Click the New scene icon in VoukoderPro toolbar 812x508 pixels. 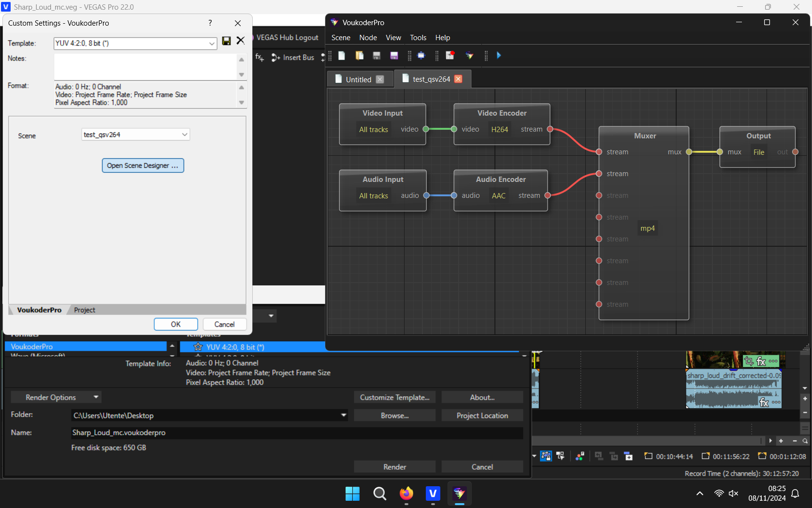[342, 56]
